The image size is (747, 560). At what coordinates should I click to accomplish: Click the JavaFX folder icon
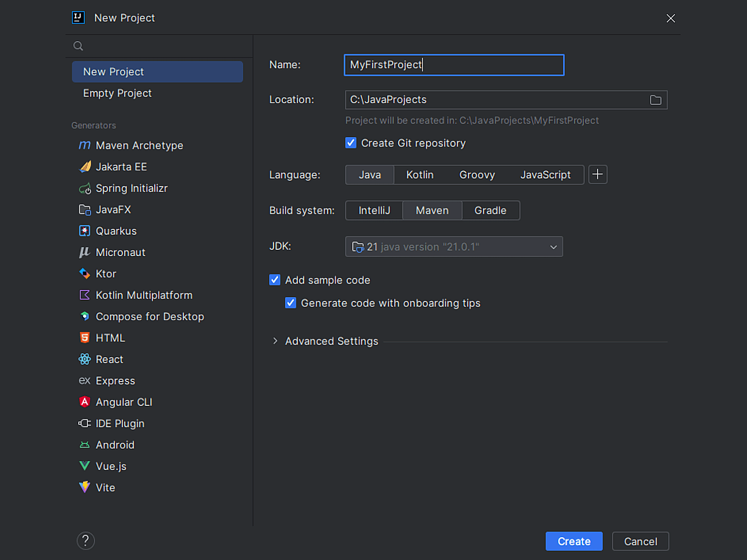(x=85, y=210)
